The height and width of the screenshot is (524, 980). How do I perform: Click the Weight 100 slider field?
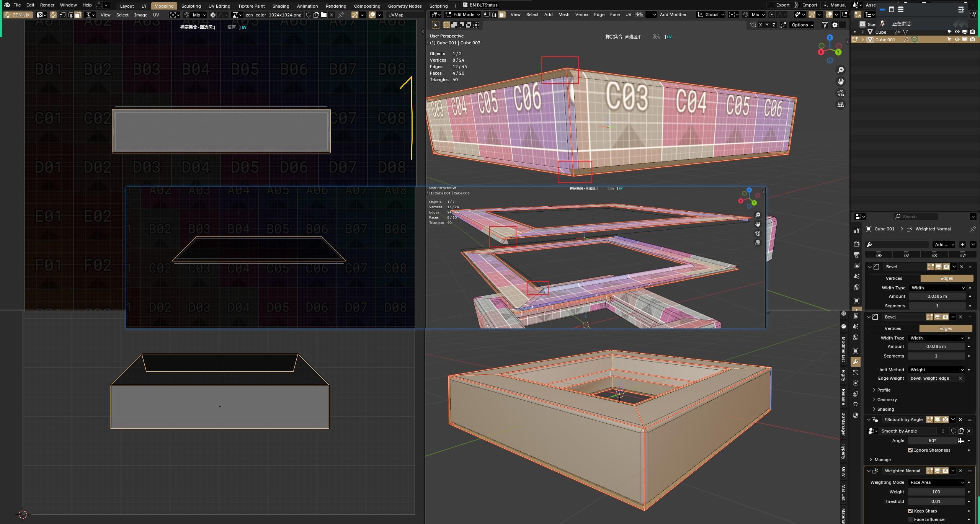(x=936, y=492)
